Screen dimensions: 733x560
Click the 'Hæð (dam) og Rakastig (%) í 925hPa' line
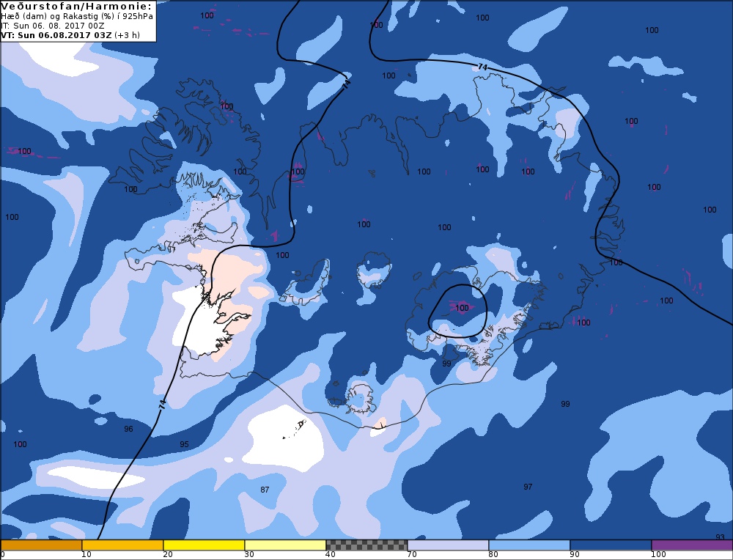pyautogui.click(x=77, y=16)
